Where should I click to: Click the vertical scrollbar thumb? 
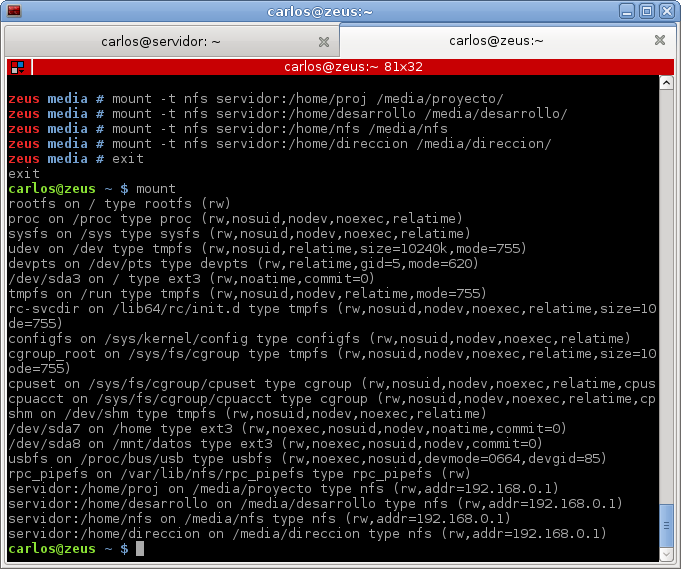(x=666, y=526)
